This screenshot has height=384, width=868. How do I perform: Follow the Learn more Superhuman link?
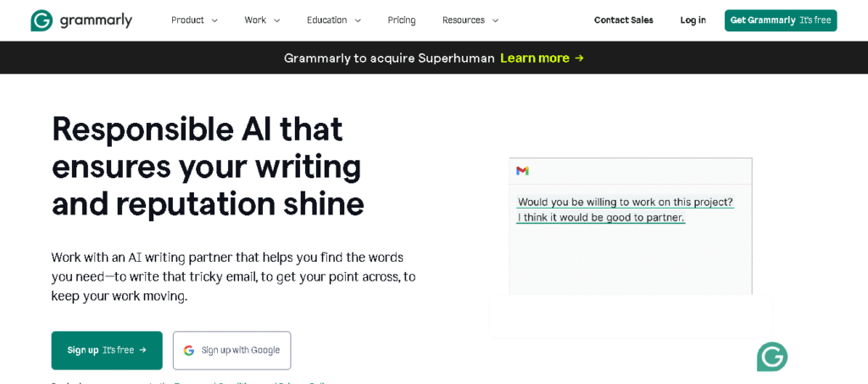click(535, 58)
